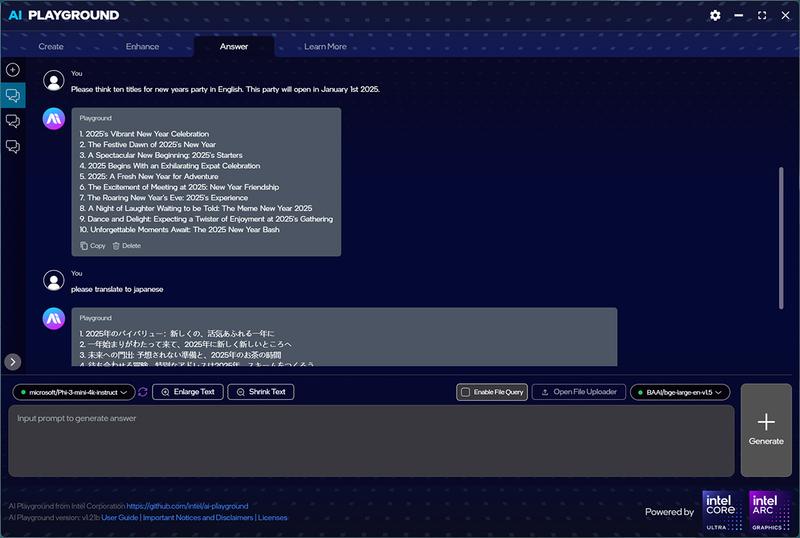This screenshot has width=800, height=538.
Task: Open the settings gear icon
Action: tap(715, 15)
